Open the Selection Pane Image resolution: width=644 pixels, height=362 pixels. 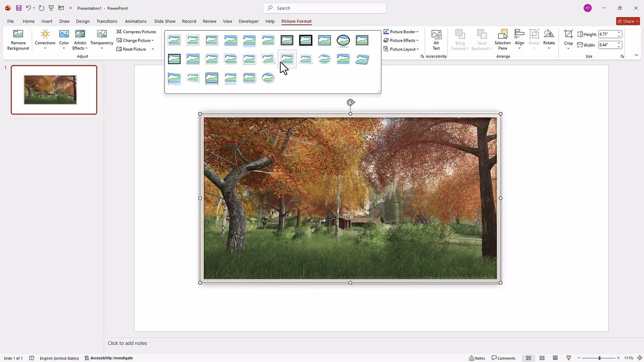click(x=503, y=40)
